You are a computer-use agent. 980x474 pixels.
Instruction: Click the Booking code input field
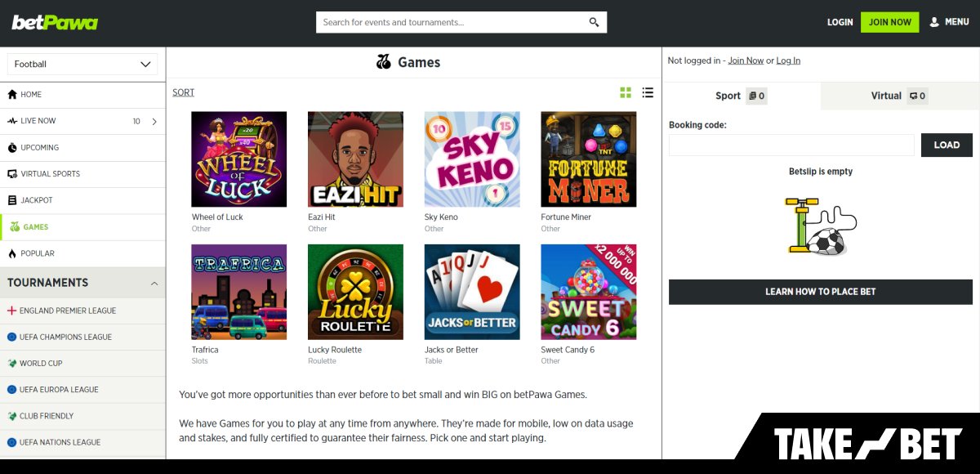pos(791,145)
